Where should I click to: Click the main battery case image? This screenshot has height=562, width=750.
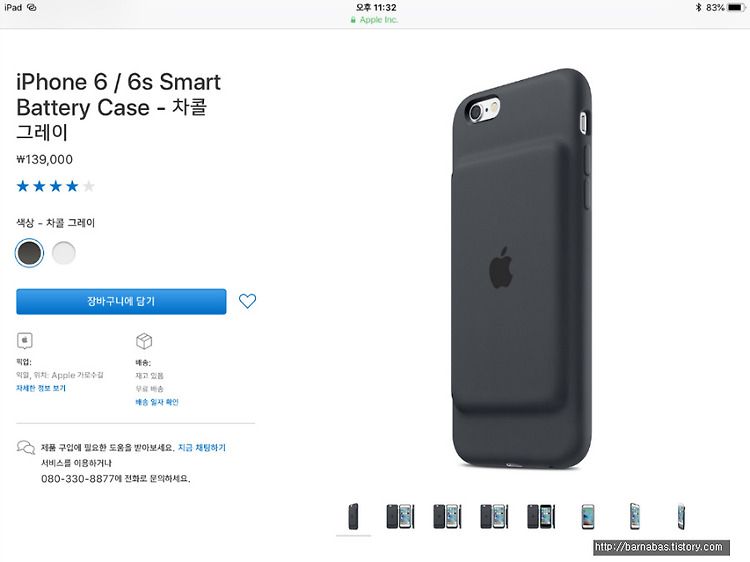[521, 268]
